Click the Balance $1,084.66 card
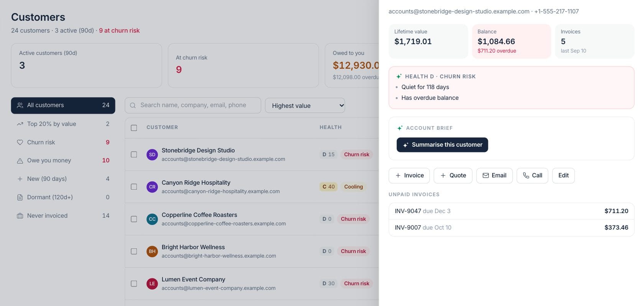This screenshot has height=306, width=644. click(x=511, y=41)
